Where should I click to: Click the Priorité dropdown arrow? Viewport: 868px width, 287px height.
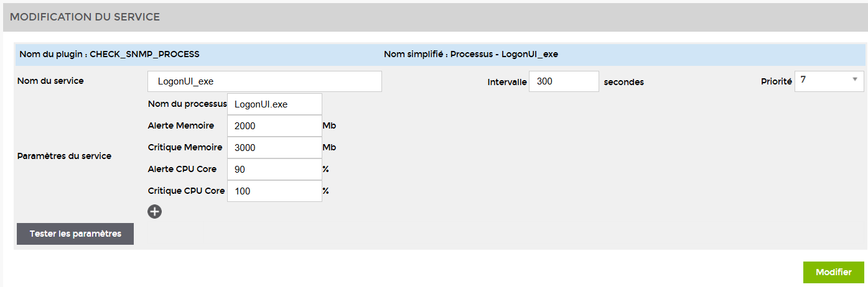tap(855, 80)
